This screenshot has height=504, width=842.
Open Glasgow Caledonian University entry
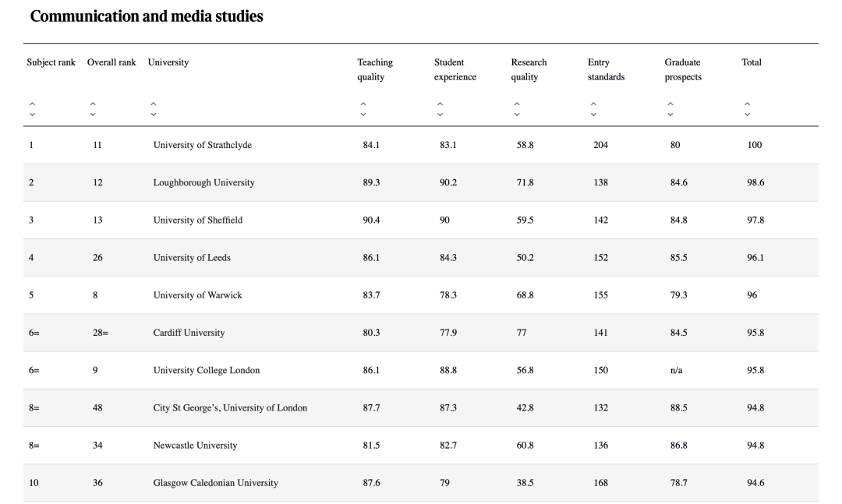click(215, 483)
